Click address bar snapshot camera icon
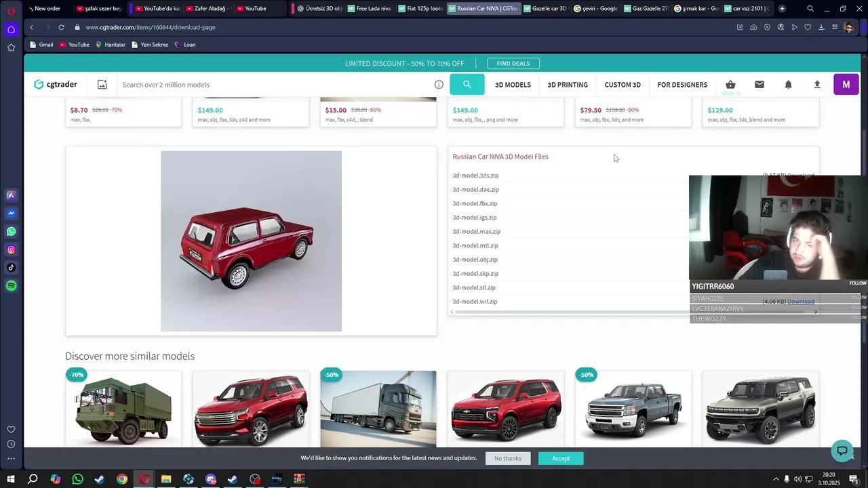 click(x=753, y=27)
